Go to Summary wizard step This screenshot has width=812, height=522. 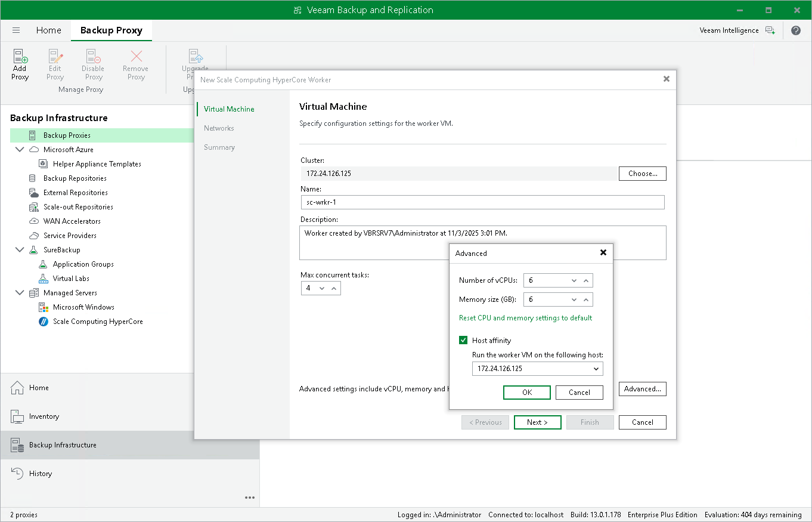219,147
